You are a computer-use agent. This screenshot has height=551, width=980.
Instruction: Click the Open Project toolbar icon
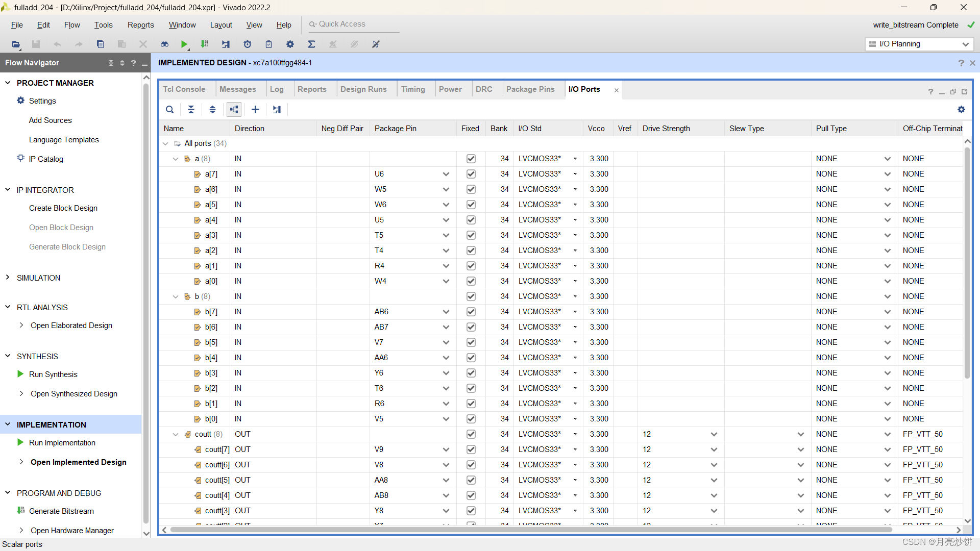pos(16,44)
